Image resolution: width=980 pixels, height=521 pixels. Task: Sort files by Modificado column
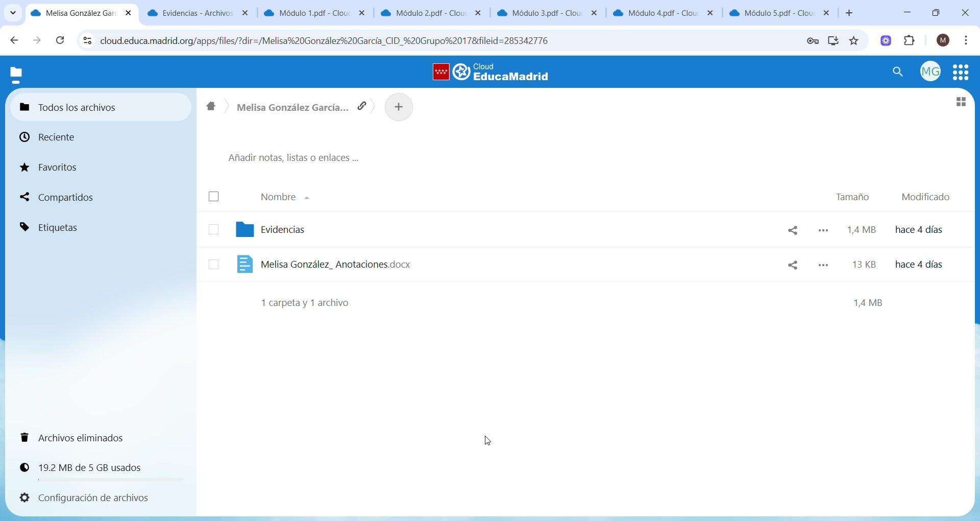point(925,197)
